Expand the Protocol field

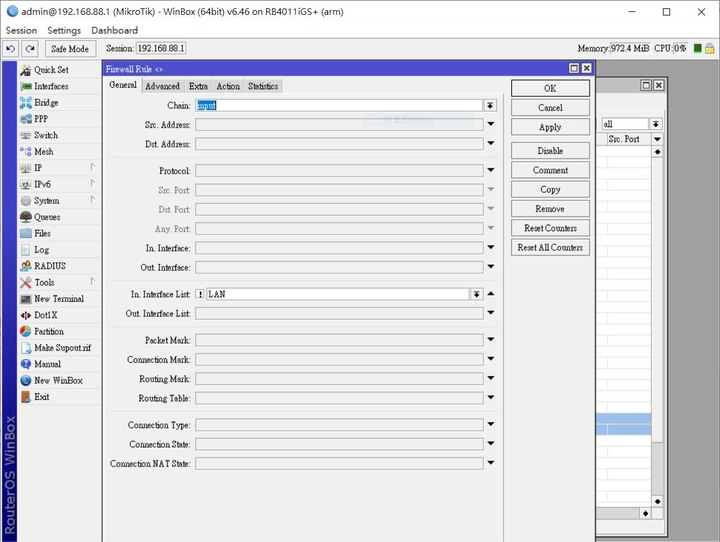(x=491, y=170)
